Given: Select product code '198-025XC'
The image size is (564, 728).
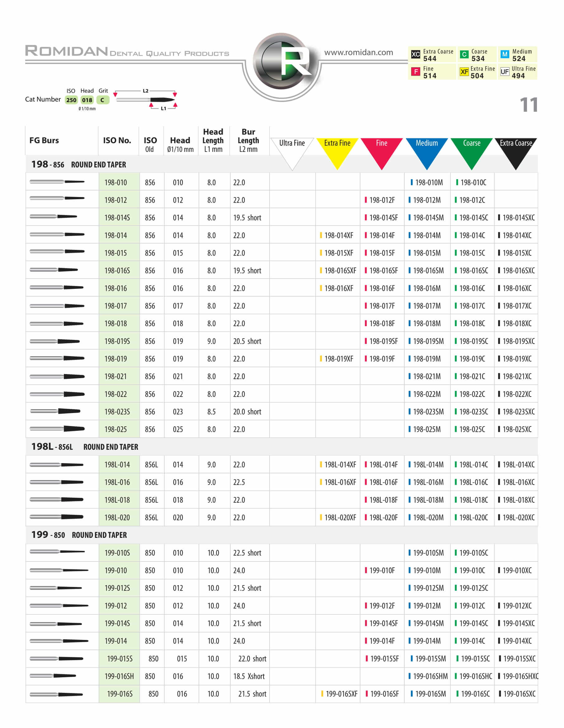Looking at the screenshot, I should (x=515, y=430).
